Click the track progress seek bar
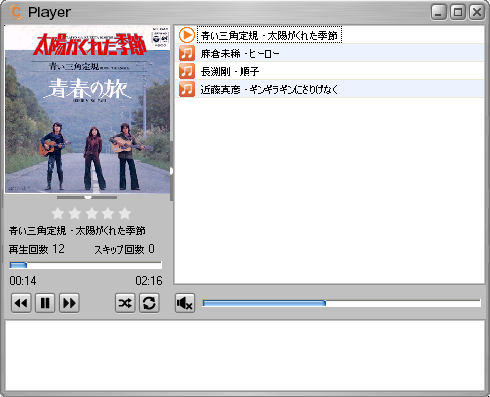Screen dimensions: 490x397 click(86, 265)
